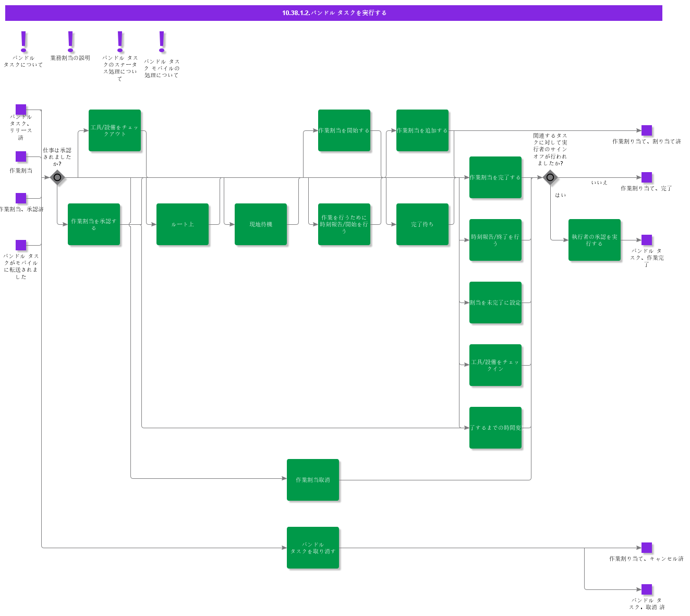Select the 作業割り当て、キャンセル済 end event
This screenshot has width=690, height=616.
(646, 548)
